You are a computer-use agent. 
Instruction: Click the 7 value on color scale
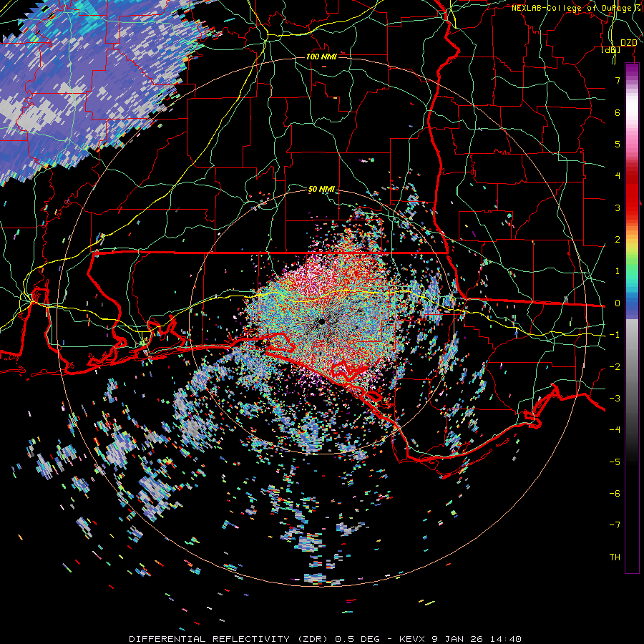pyautogui.click(x=618, y=80)
